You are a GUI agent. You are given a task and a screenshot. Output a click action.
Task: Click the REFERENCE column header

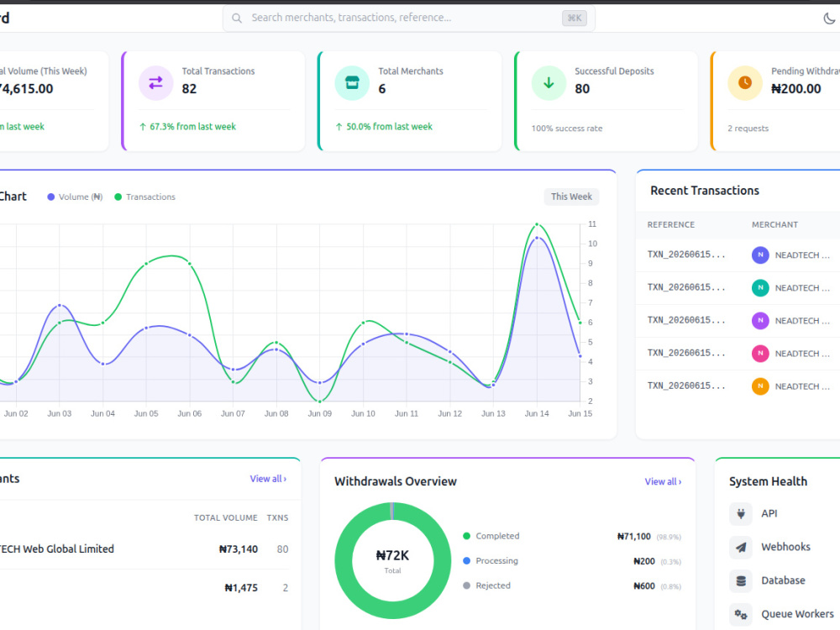[670, 225]
